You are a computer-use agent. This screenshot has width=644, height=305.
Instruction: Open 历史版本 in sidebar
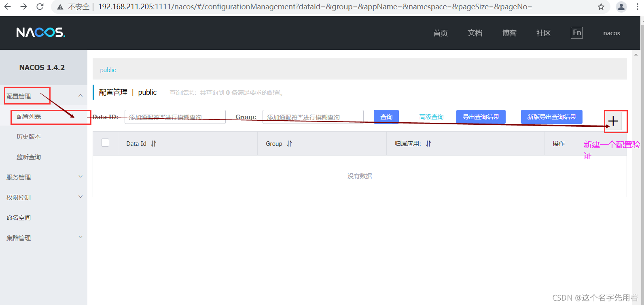coord(29,137)
